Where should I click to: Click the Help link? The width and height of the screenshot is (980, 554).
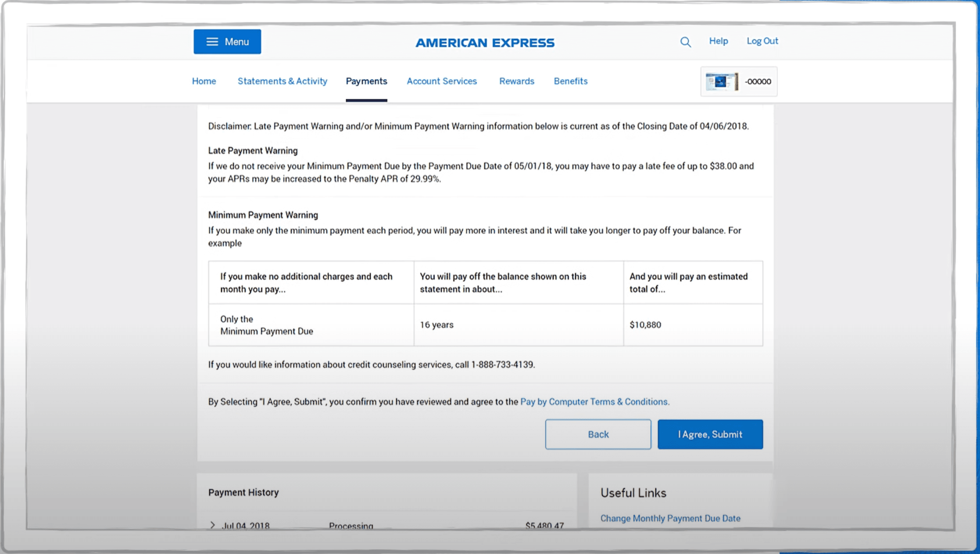click(x=718, y=41)
